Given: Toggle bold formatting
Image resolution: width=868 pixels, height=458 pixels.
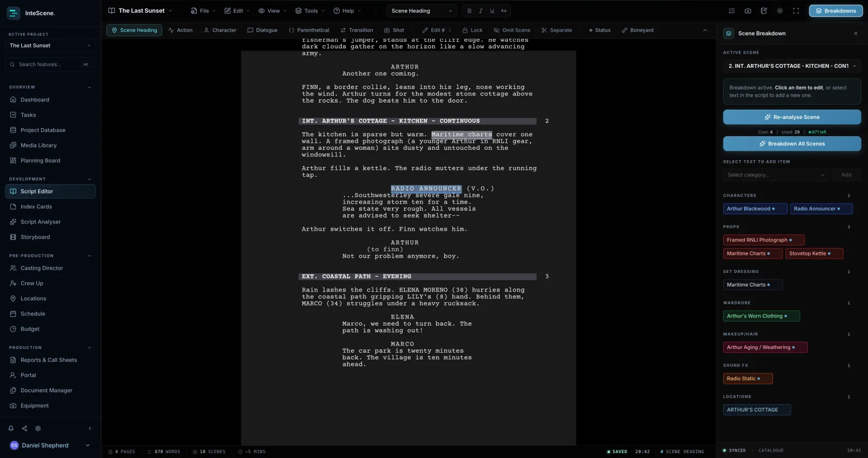Looking at the screenshot, I should [469, 11].
